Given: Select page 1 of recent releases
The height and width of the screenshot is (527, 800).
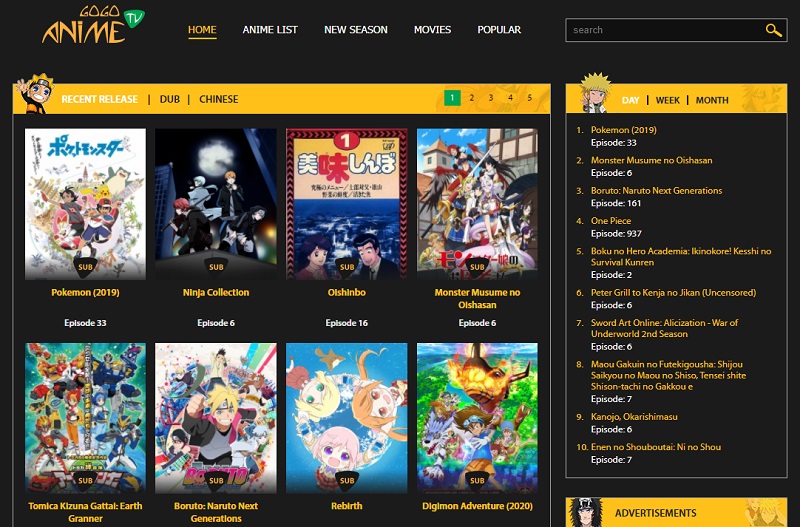Looking at the screenshot, I should (452, 97).
